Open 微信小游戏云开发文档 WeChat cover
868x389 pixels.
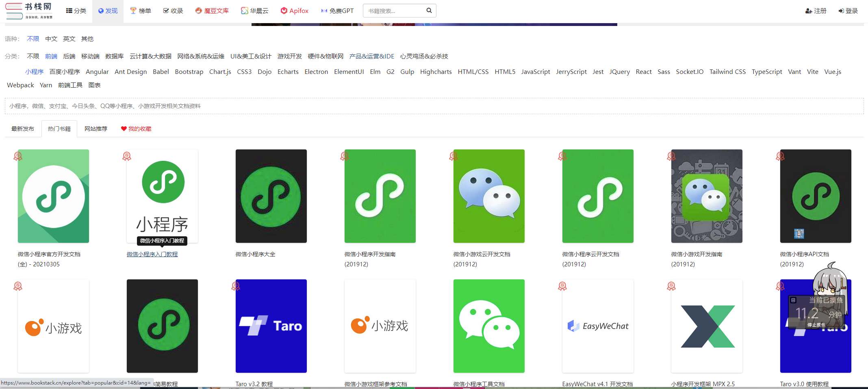click(489, 196)
